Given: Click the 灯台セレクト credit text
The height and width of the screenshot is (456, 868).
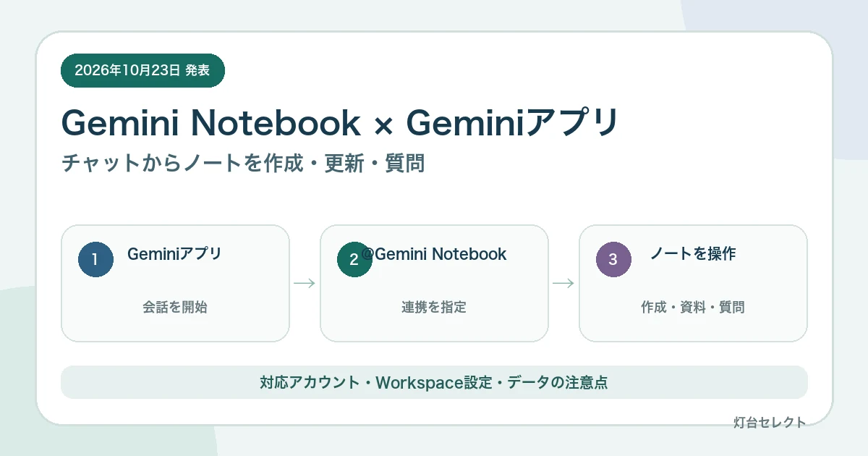Looking at the screenshot, I should (x=770, y=423).
